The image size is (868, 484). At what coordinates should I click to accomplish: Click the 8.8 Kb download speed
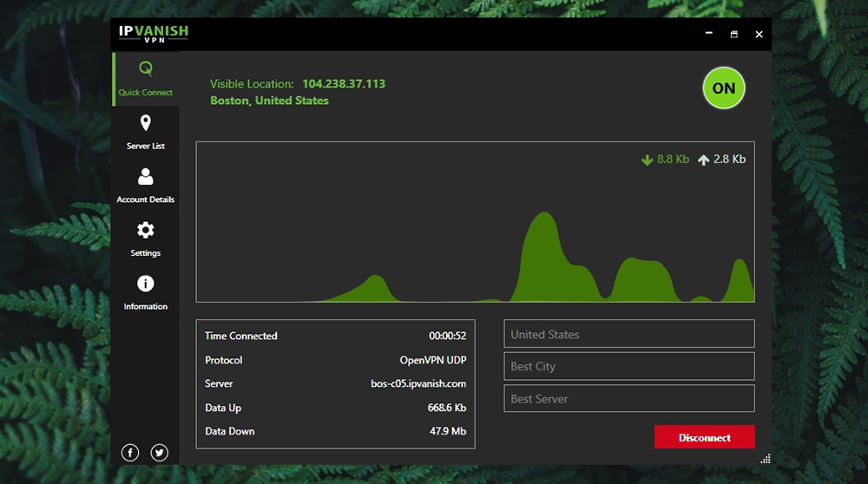pos(674,160)
